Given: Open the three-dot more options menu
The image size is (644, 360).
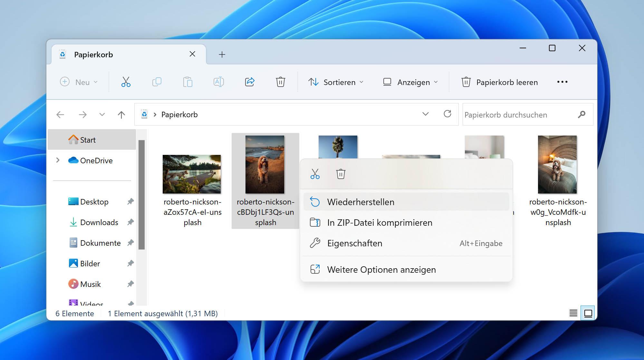Looking at the screenshot, I should [562, 82].
